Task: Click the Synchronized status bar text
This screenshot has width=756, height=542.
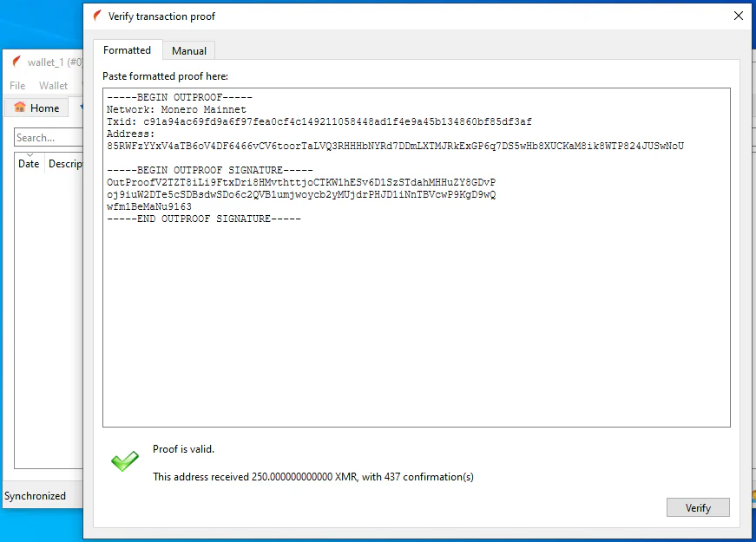Action: point(35,496)
